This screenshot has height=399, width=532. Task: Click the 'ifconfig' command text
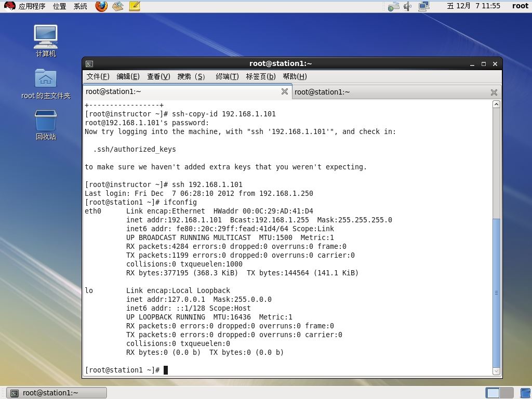click(180, 202)
